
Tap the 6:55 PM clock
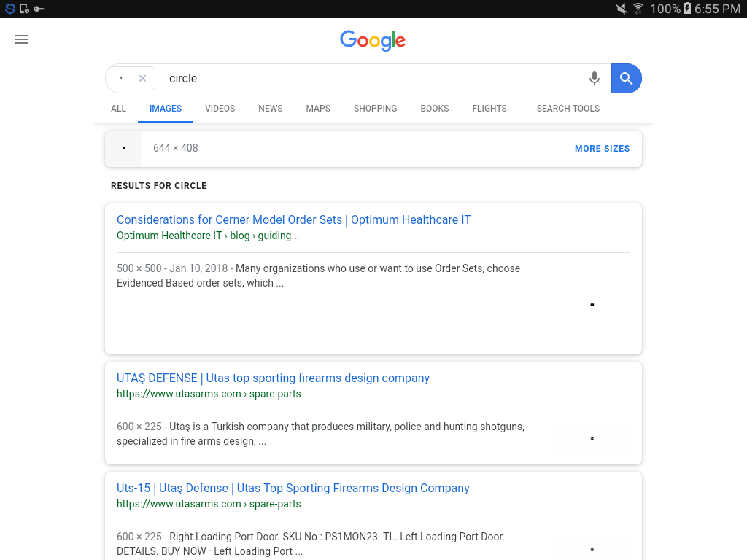click(718, 9)
